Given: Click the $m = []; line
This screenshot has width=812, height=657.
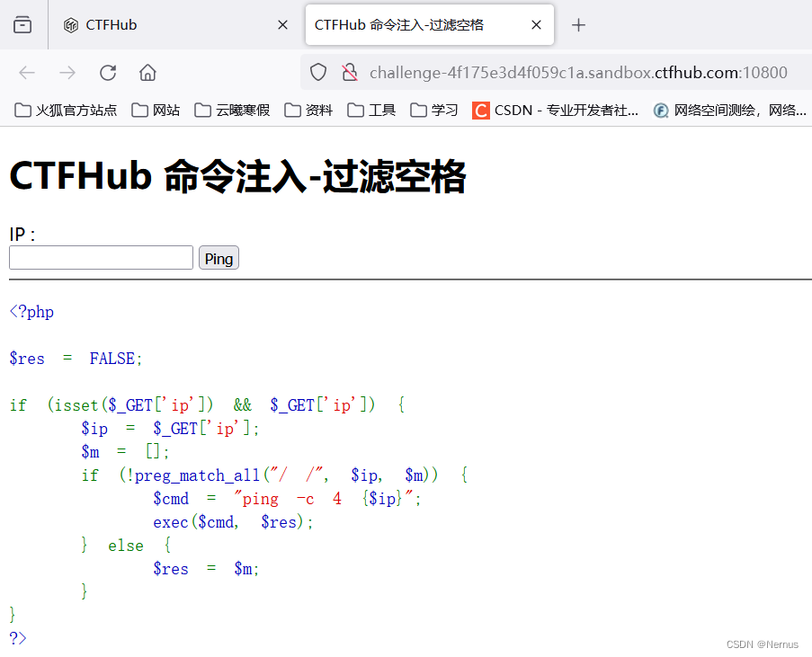Looking at the screenshot, I should (125, 451).
